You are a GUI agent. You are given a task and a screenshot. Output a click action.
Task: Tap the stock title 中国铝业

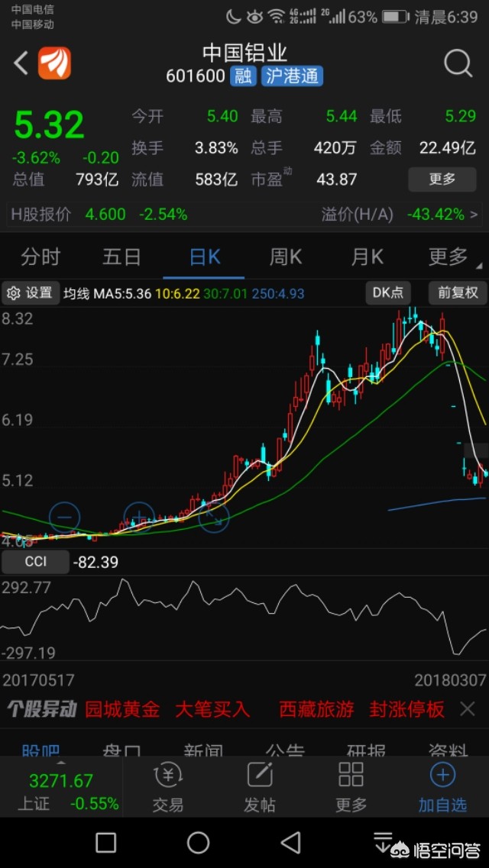tap(244, 53)
